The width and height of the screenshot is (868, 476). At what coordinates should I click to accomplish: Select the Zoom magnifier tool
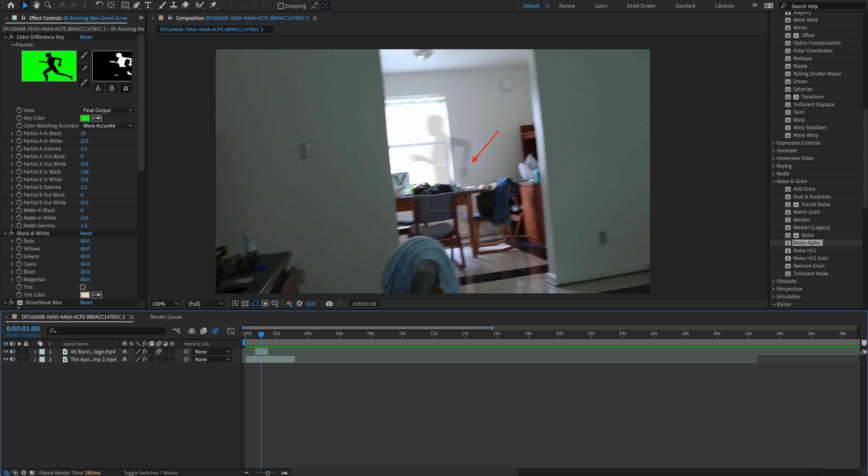pos(48,5)
